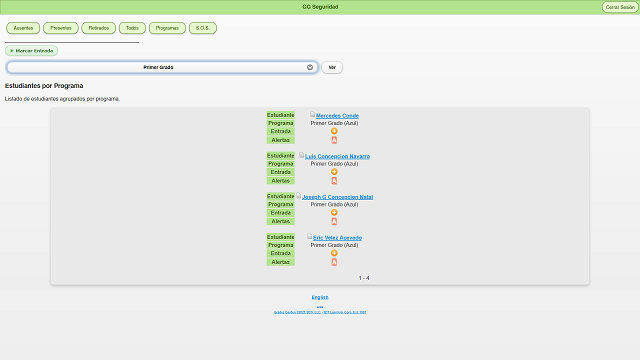
Task: Click the photo icon beside Mercedes Conde
Action: tap(312, 114)
